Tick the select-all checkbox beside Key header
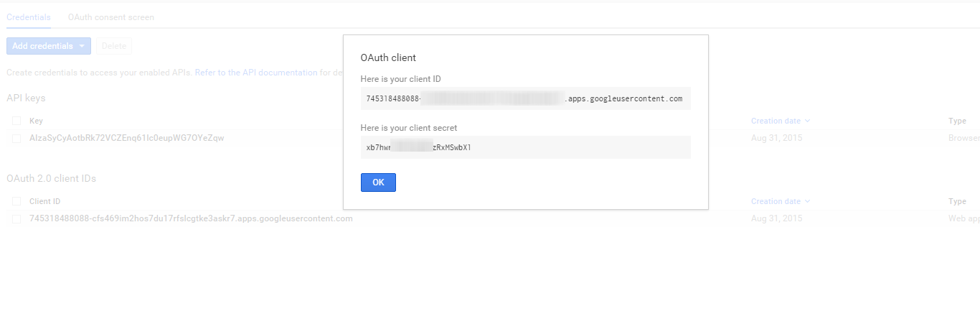 pyautogui.click(x=17, y=121)
